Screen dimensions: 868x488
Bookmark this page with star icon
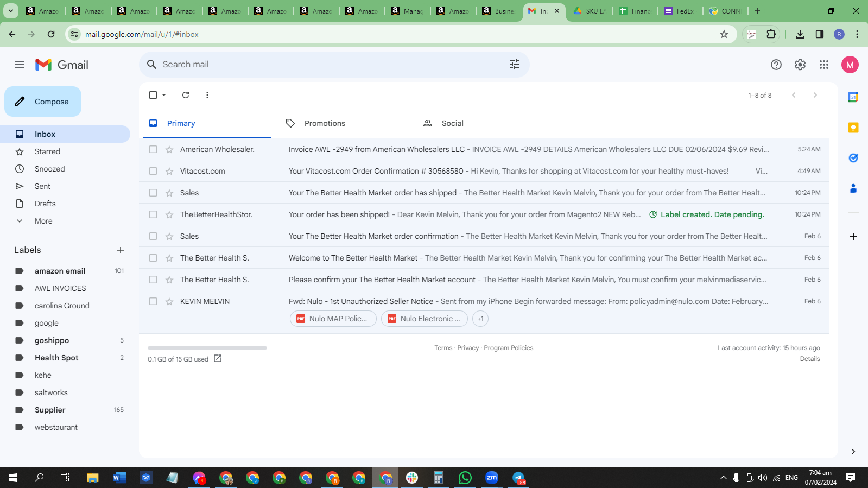click(724, 34)
